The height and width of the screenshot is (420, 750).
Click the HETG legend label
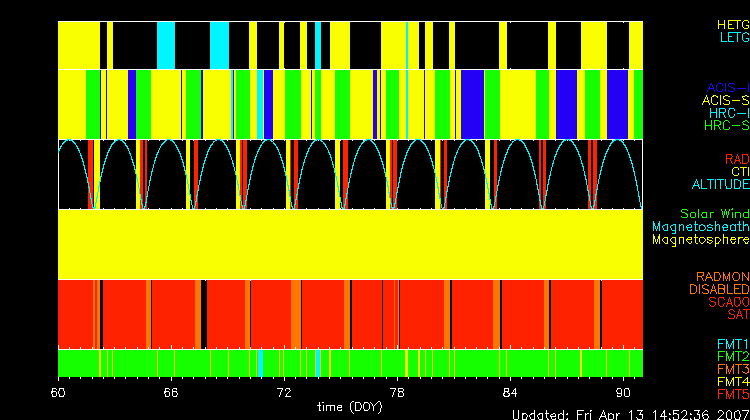732,23
